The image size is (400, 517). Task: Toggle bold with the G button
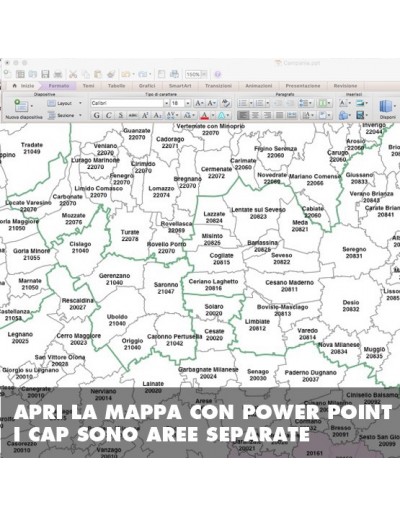(x=97, y=115)
